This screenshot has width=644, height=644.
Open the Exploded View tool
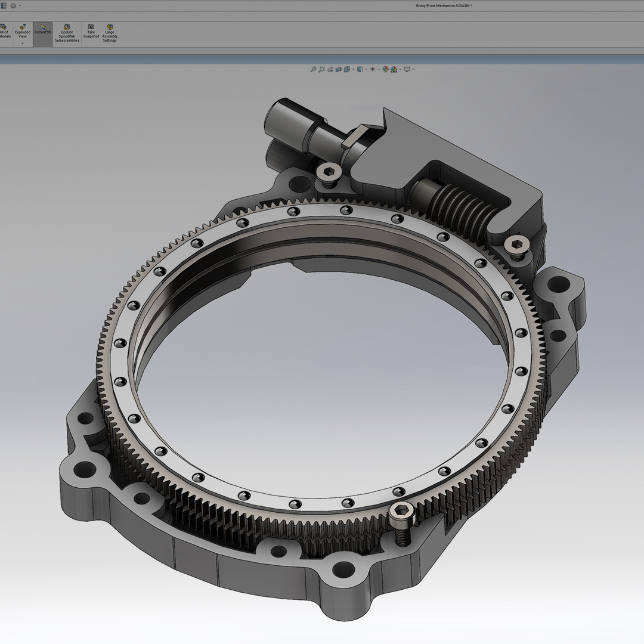click(23, 31)
